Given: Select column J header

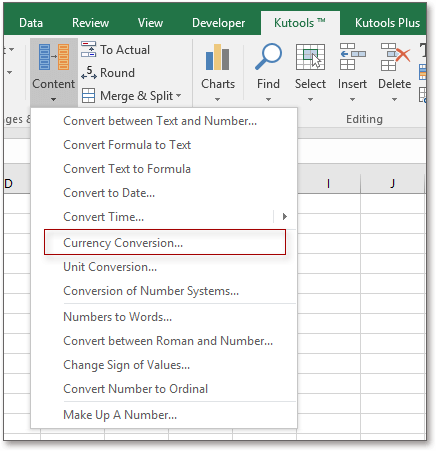Looking at the screenshot, I should (392, 183).
